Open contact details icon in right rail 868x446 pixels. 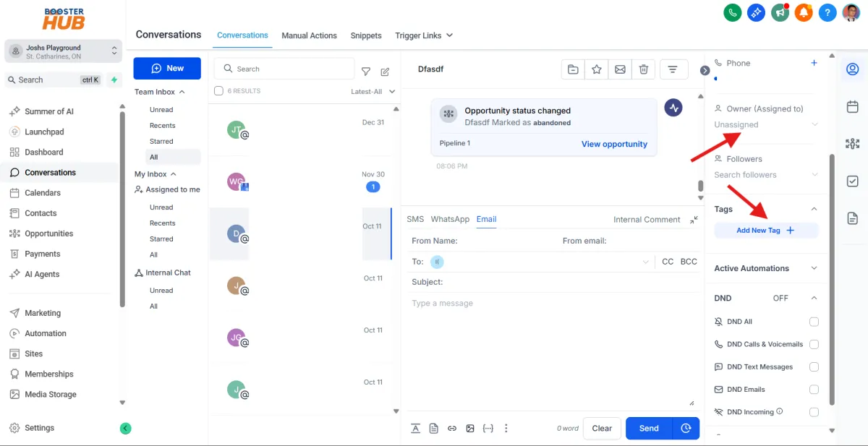pos(853,69)
